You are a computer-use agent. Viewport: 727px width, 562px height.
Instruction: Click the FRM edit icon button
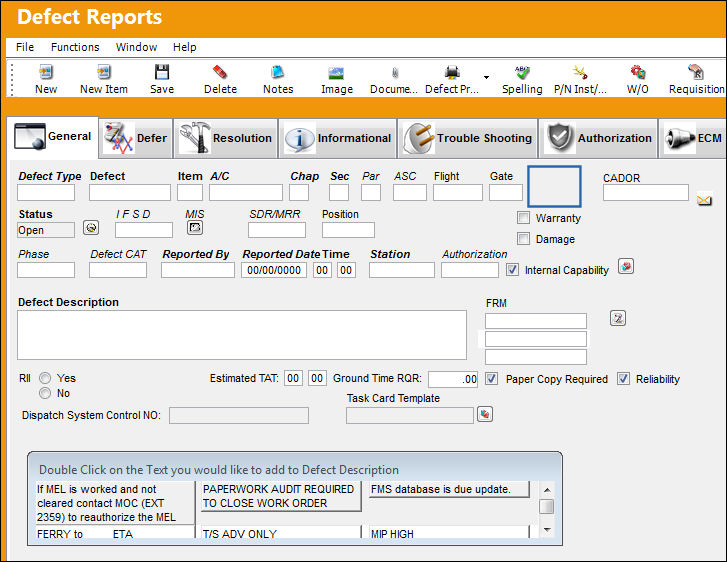point(618,318)
